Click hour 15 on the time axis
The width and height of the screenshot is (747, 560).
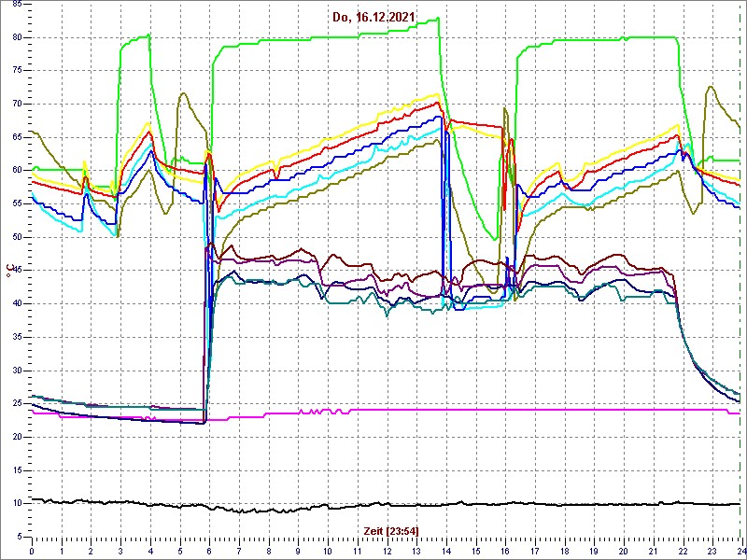[475, 552]
